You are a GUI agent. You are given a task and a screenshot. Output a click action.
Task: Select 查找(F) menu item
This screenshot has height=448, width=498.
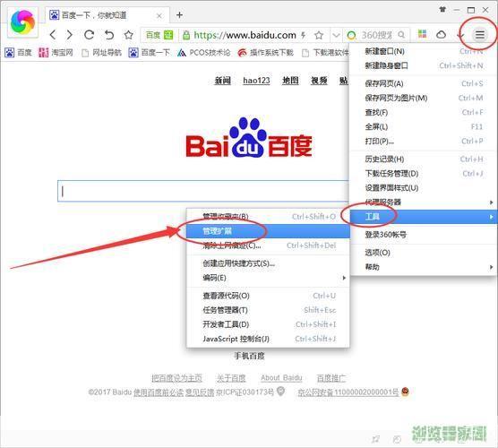[x=424, y=113]
